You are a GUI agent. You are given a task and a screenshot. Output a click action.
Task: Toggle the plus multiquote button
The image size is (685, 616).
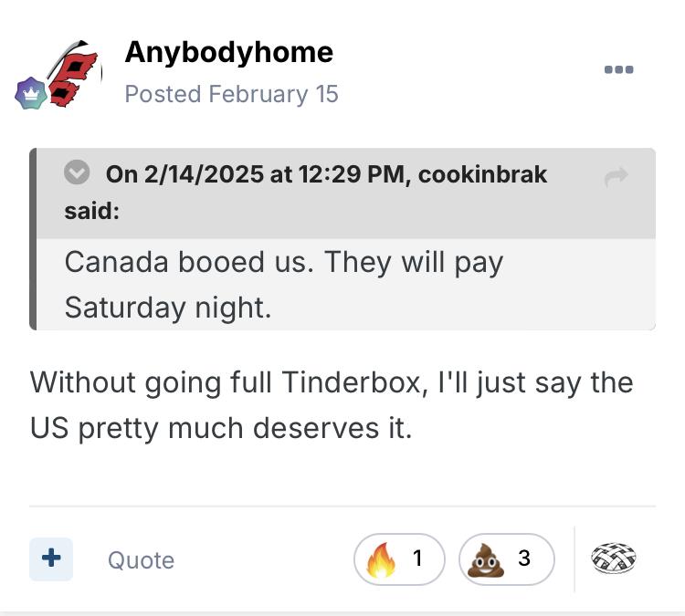click(x=51, y=558)
